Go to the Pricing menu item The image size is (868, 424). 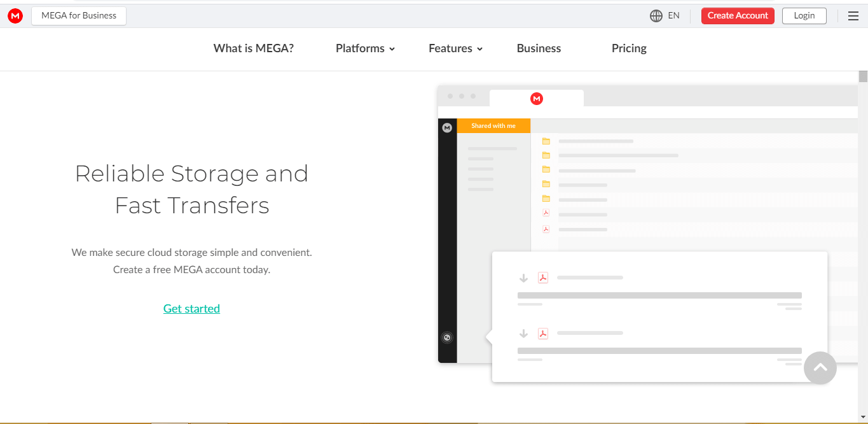(629, 48)
